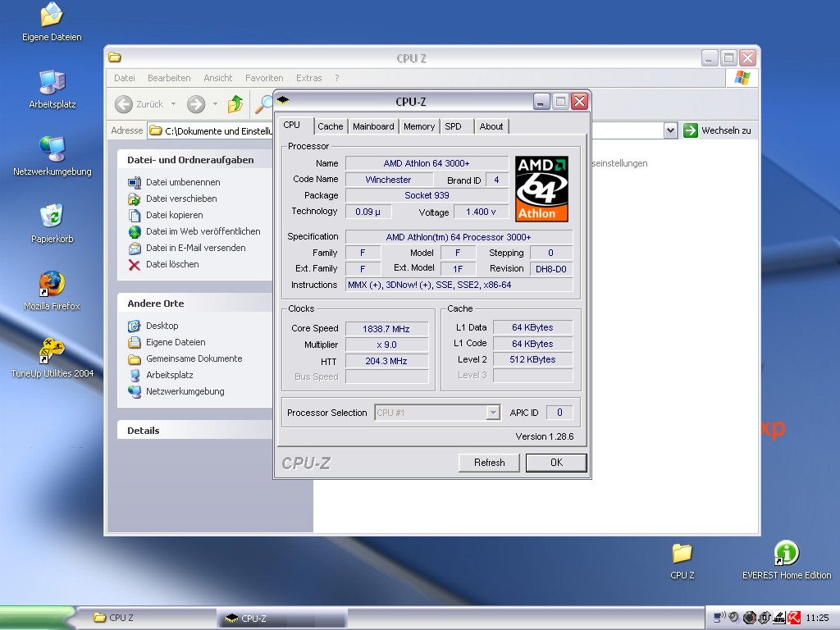The image size is (840, 630).
Task: Click the folder icon in Explorer title bar
Action: click(x=115, y=57)
